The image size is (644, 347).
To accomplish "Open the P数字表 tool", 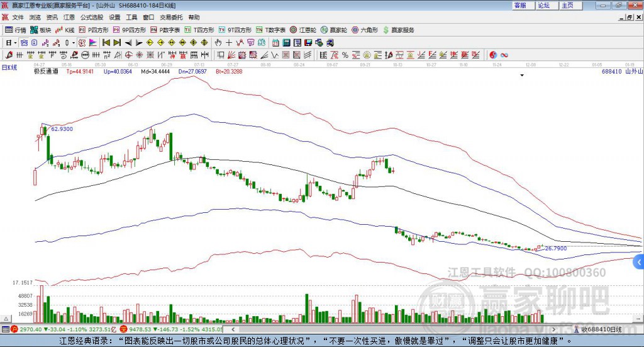I will [165, 30].
